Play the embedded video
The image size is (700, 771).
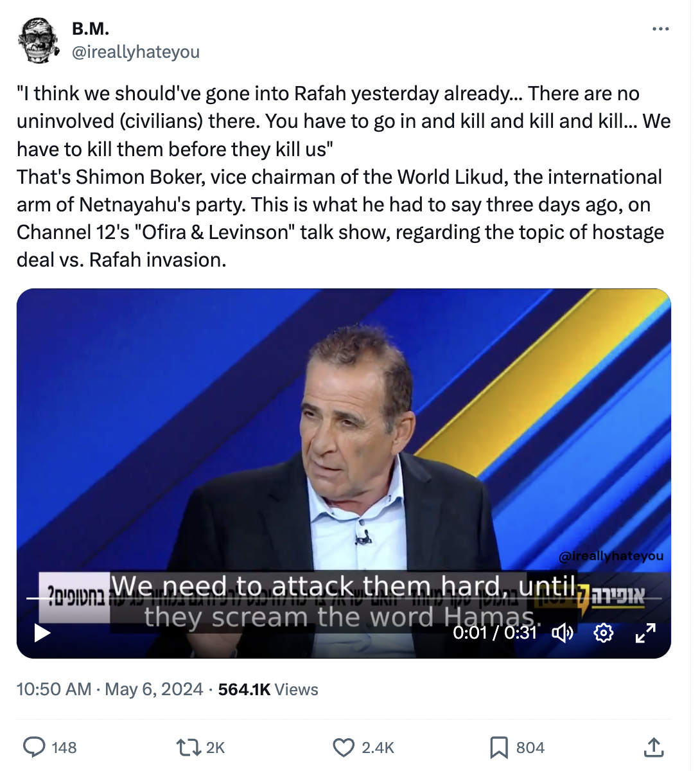click(42, 633)
